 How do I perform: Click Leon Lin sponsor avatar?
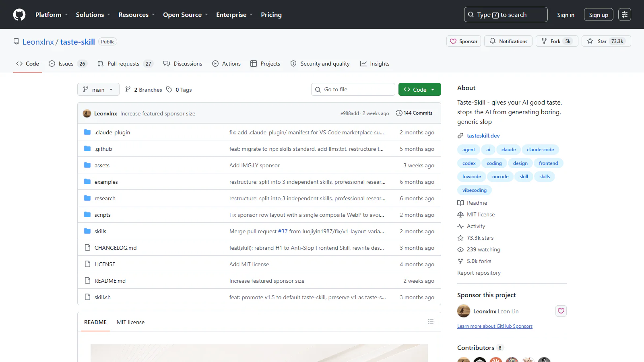(464, 311)
